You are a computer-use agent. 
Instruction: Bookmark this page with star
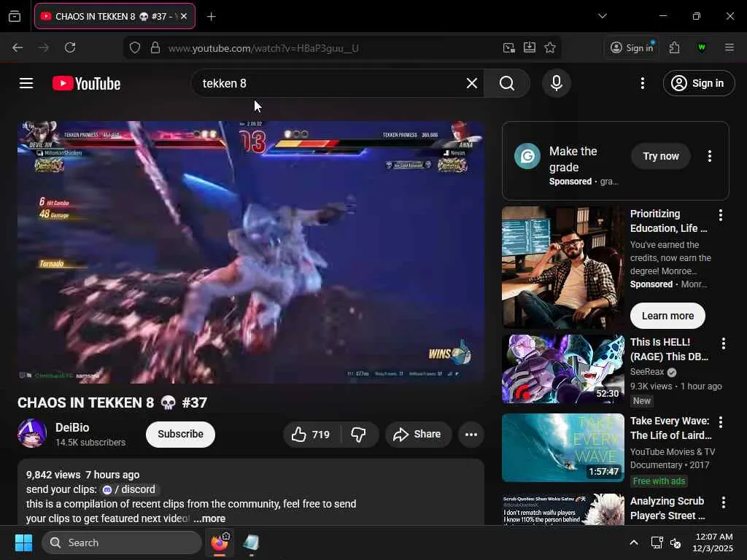coord(550,47)
